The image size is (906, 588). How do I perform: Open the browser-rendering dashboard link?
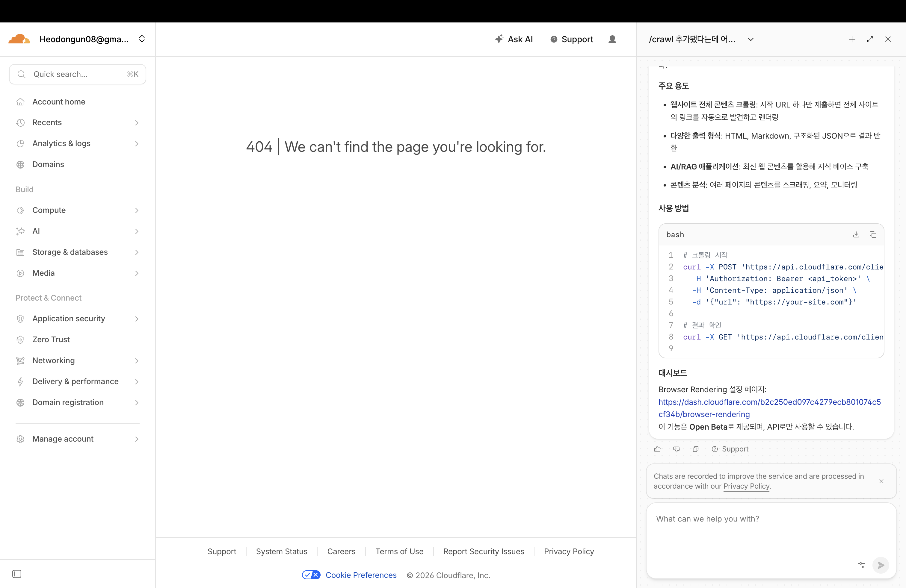pos(770,408)
